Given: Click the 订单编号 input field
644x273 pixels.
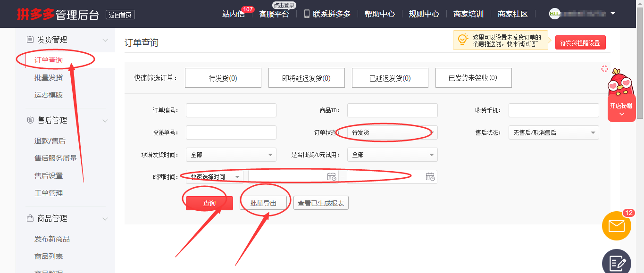Looking at the screenshot, I should coord(231,110).
